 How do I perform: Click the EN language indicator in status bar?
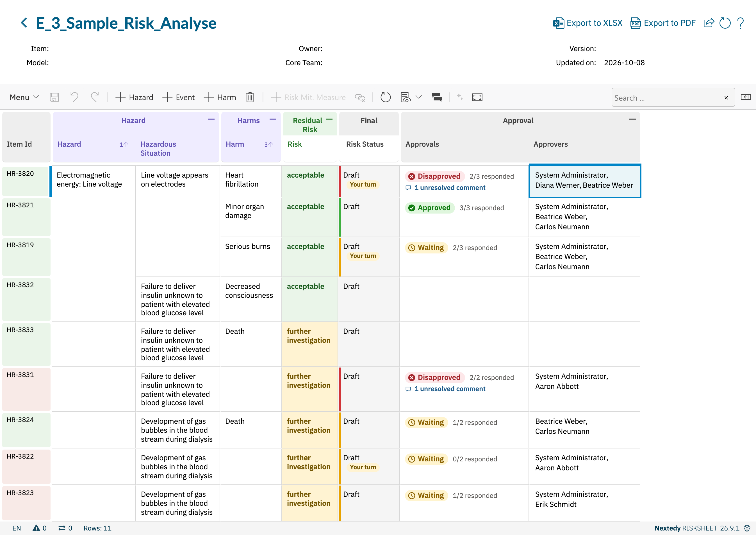[x=17, y=528]
